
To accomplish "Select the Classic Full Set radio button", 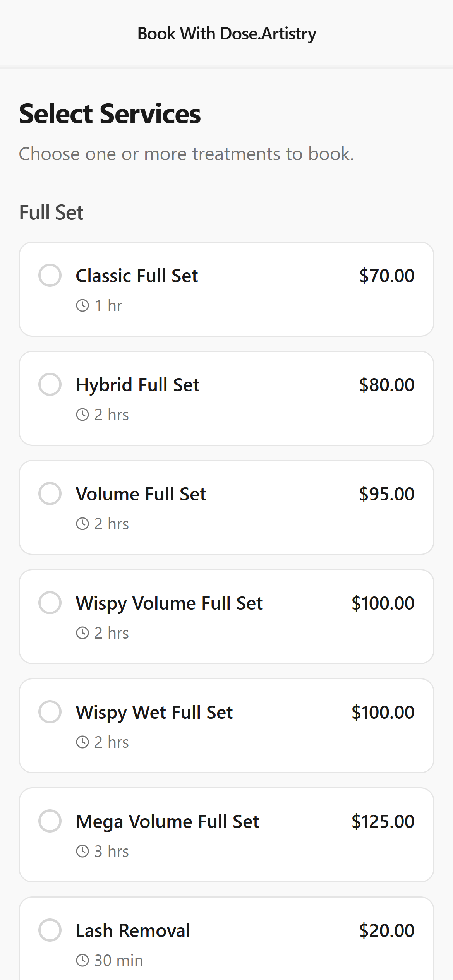I will (x=50, y=275).
